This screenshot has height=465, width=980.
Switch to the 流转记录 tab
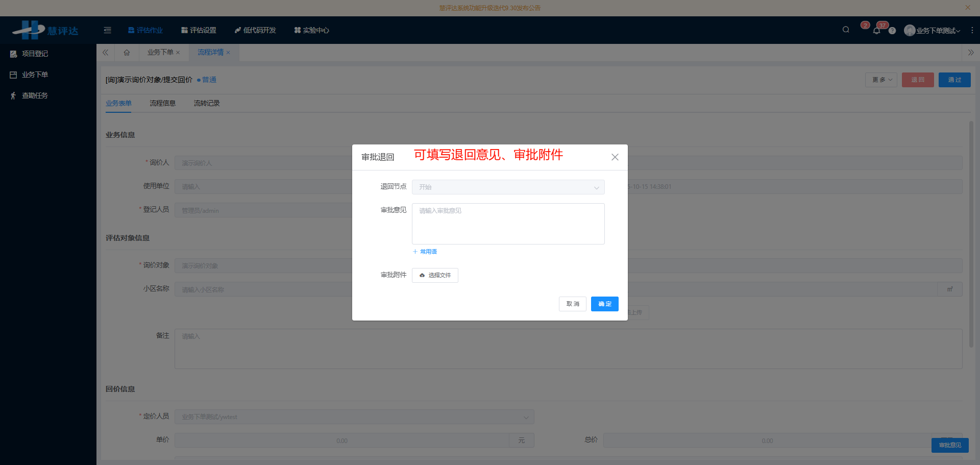pyautogui.click(x=206, y=103)
